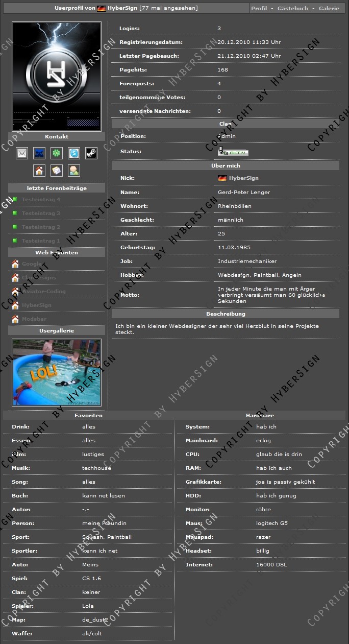This screenshot has height=644, width=349.
Task: Open forum post Testeintrag 1
Action: pyautogui.click(x=41, y=241)
